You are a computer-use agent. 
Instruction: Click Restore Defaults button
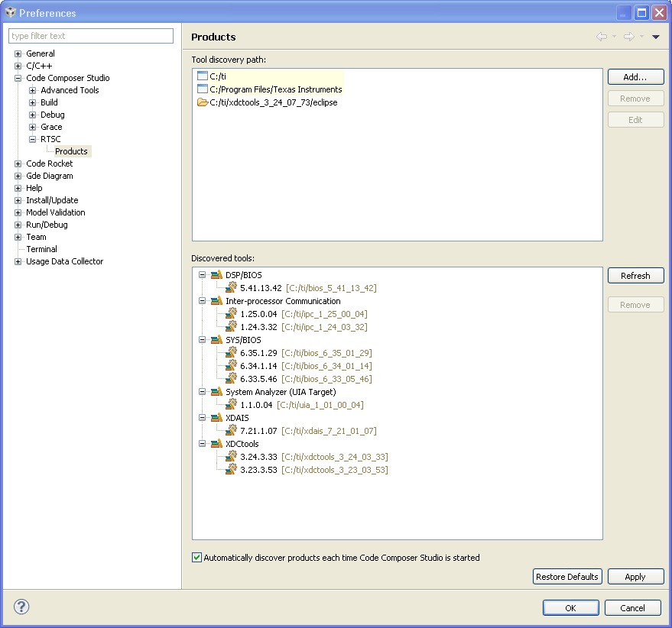point(567,577)
